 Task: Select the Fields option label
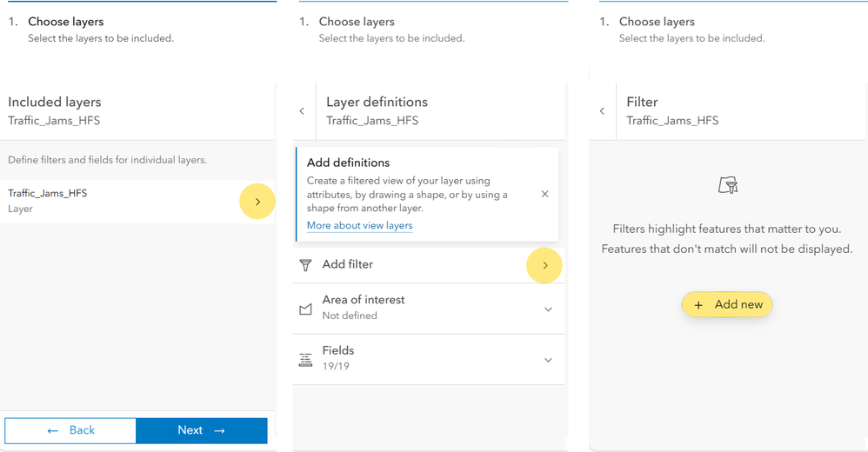click(338, 351)
